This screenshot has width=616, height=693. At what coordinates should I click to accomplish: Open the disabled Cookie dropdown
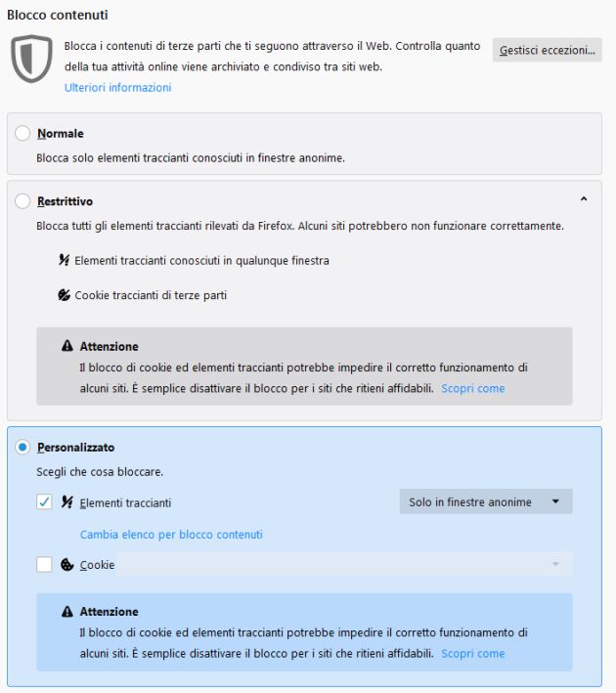[344, 565]
